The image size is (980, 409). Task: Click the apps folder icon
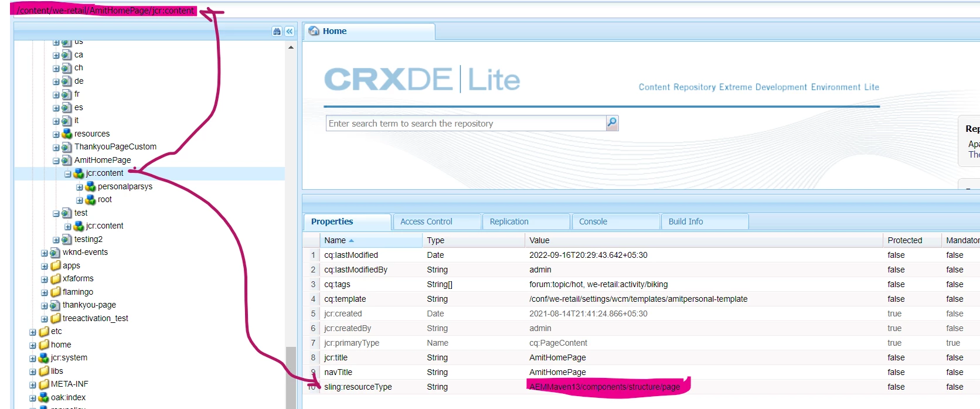pyautogui.click(x=56, y=266)
